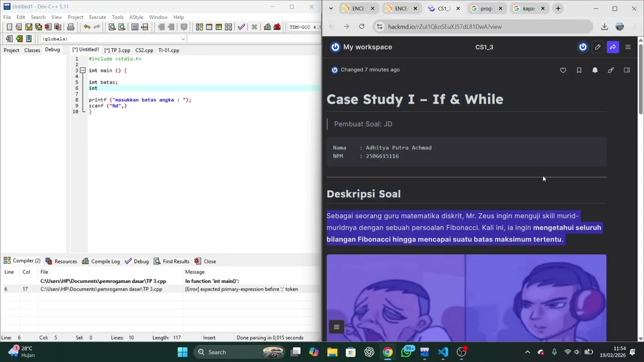Image resolution: width=644 pixels, height=362 pixels.
Task: Bookmark the CS1_3 note
Action: tap(579, 70)
